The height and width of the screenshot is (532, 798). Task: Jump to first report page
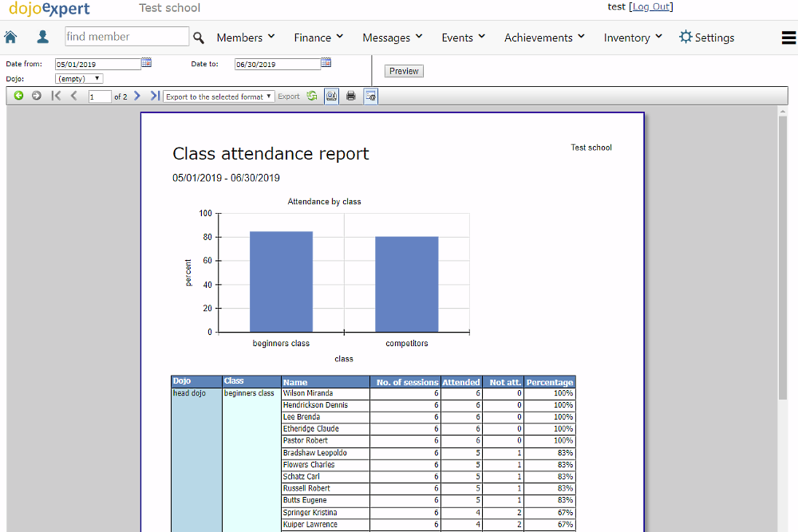56,96
